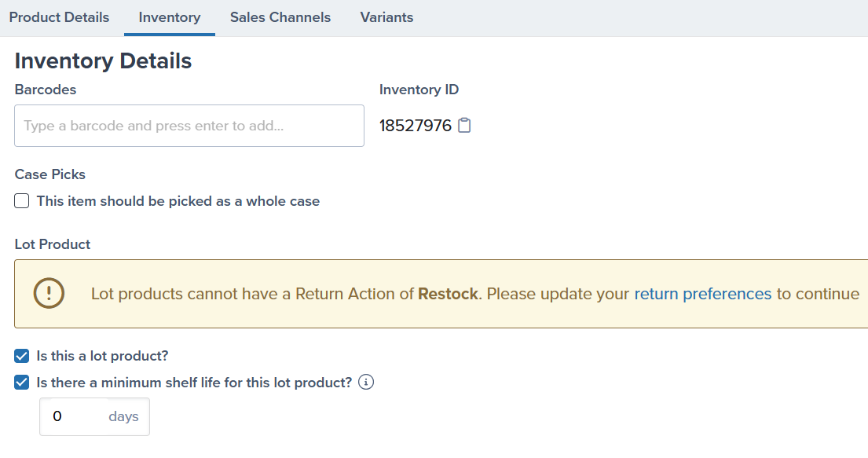Disable the lot product checkbox
This screenshot has height=458, width=868.
click(21, 355)
